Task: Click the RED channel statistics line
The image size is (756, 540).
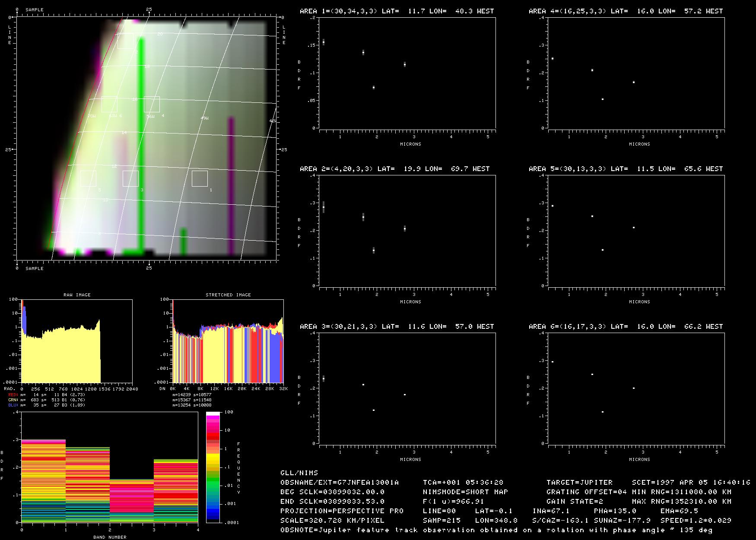Action: tap(47, 395)
